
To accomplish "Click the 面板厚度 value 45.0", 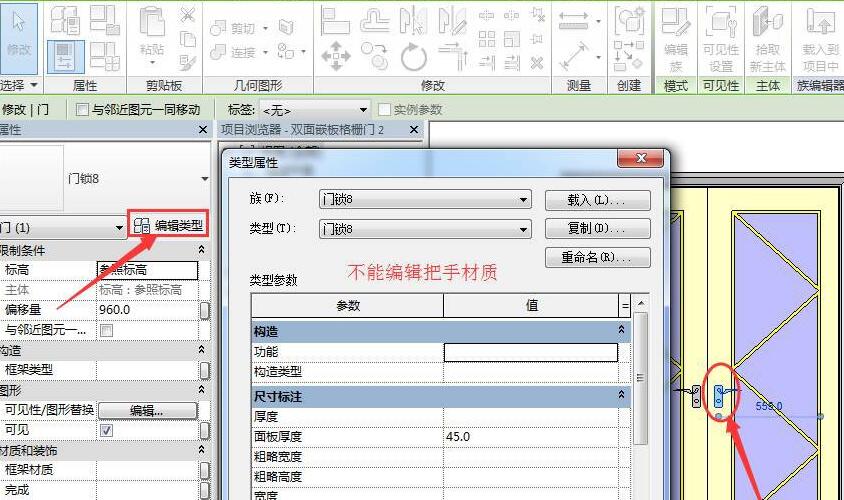I will 531,436.
